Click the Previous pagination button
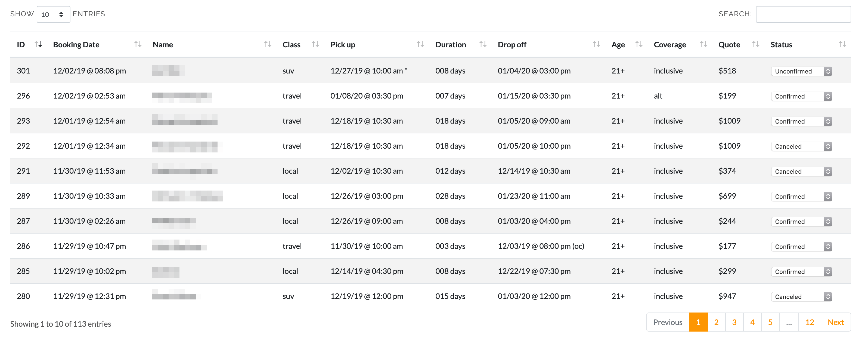This screenshot has height=343, width=868. click(x=668, y=322)
